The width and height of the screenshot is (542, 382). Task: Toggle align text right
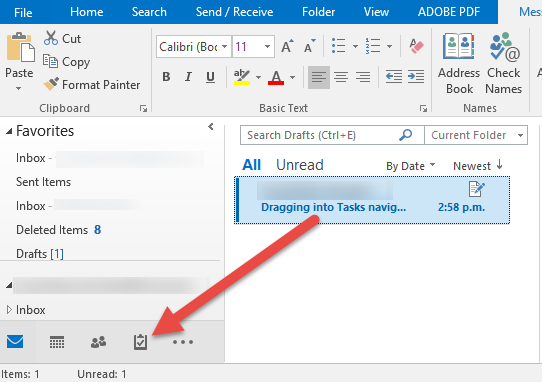363,77
